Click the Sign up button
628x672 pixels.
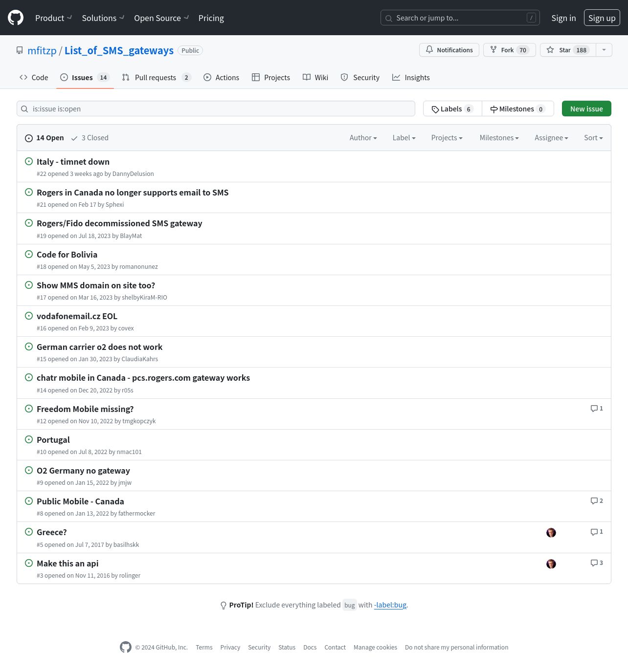pos(602,18)
